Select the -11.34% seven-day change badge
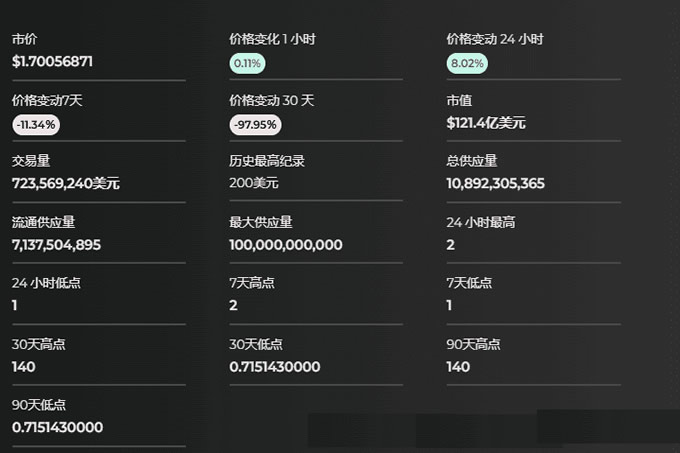Image resolution: width=680 pixels, height=453 pixels. [35, 125]
